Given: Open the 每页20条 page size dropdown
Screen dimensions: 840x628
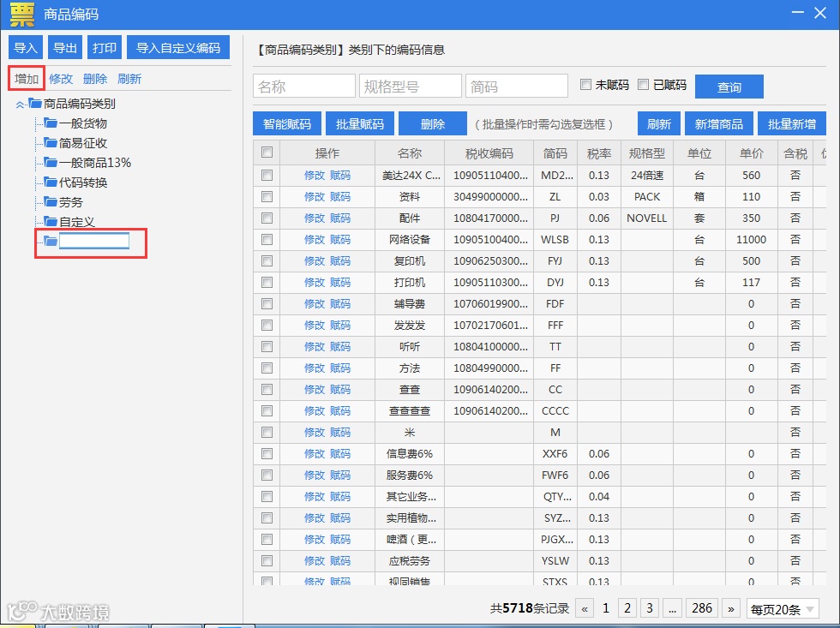Looking at the screenshot, I should (x=783, y=609).
